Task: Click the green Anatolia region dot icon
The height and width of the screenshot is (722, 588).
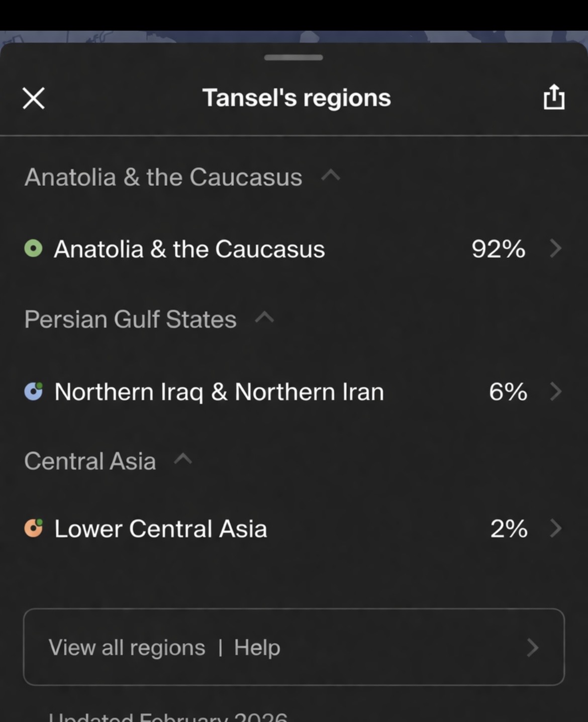Action: point(34,249)
